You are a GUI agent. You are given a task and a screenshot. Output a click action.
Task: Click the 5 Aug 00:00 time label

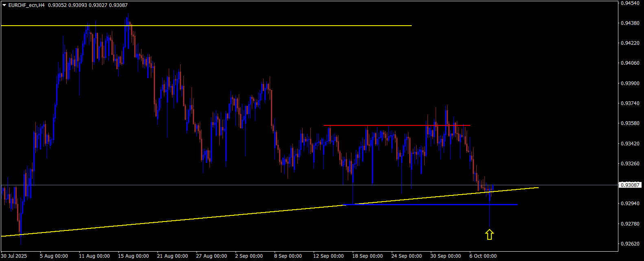(54, 256)
